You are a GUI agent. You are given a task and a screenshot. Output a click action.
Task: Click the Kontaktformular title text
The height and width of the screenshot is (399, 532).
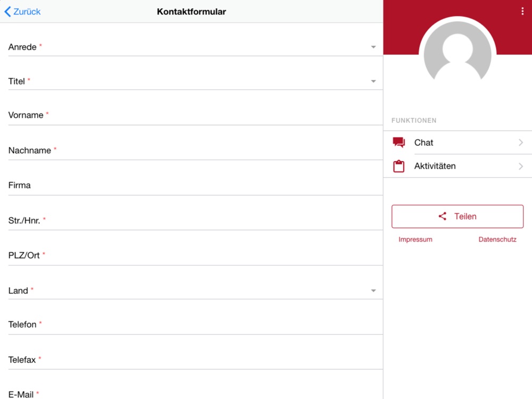click(x=192, y=12)
